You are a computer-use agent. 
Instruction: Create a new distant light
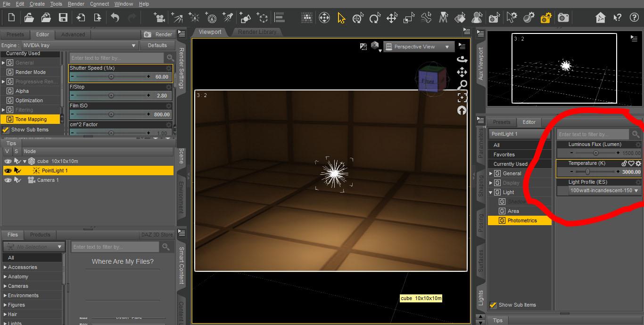(177, 18)
